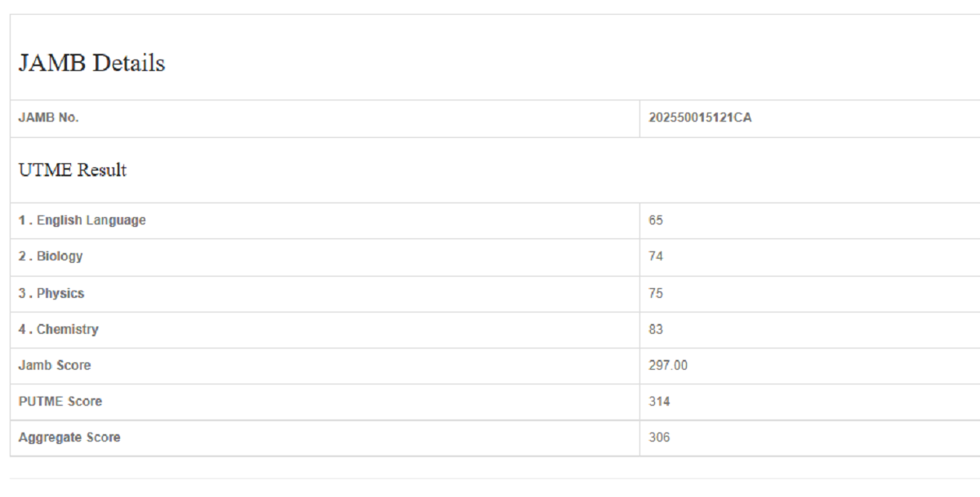Select the English Language score 65
The image size is (980, 497).
(x=656, y=220)
